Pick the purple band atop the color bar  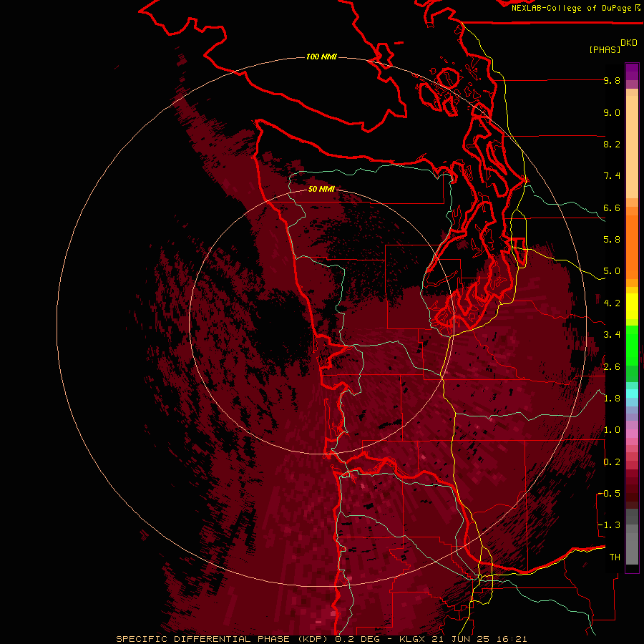[632, 72]
